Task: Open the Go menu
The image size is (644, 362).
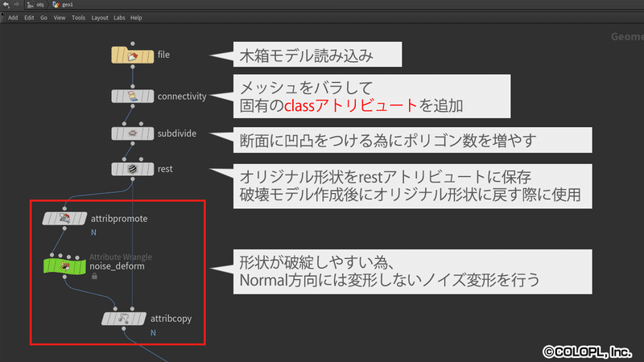Action: [x=44, y=18]
